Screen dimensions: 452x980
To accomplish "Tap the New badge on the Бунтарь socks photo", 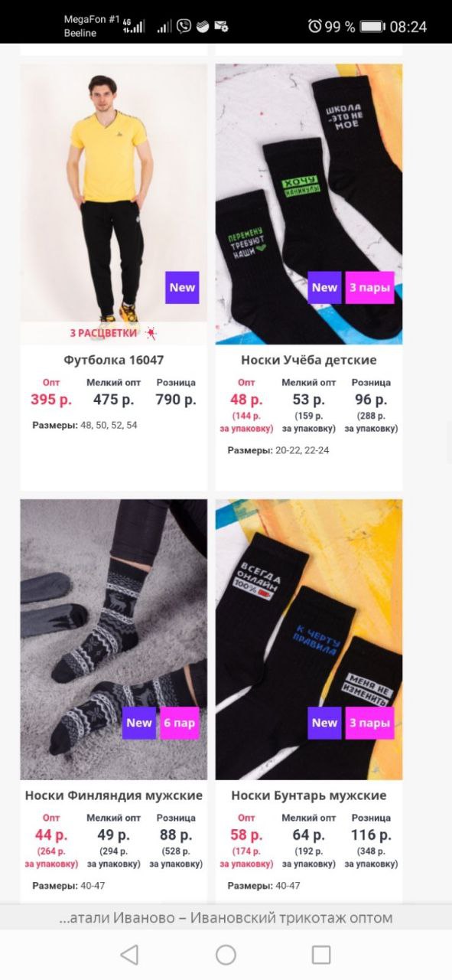I will click(x=324, y=723).
